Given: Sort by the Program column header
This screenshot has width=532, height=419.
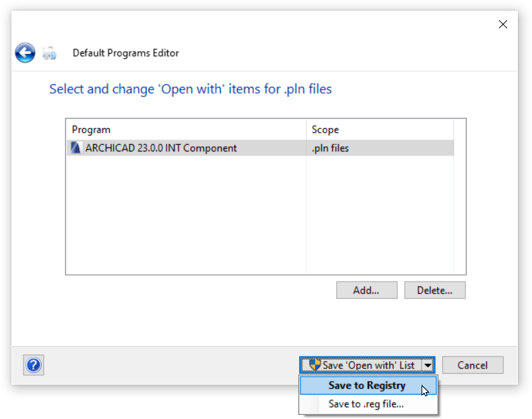Looking at the screenshot, I should [x=185, y=129].
